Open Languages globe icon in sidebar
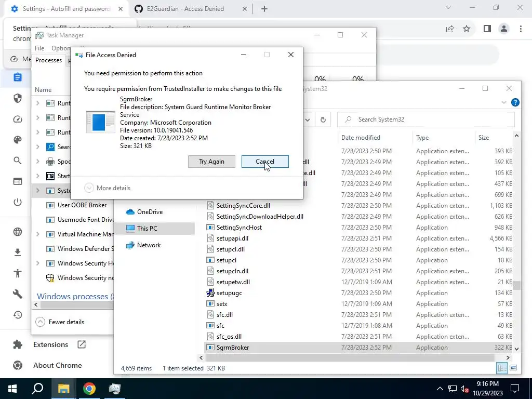 tap(18, 232)
